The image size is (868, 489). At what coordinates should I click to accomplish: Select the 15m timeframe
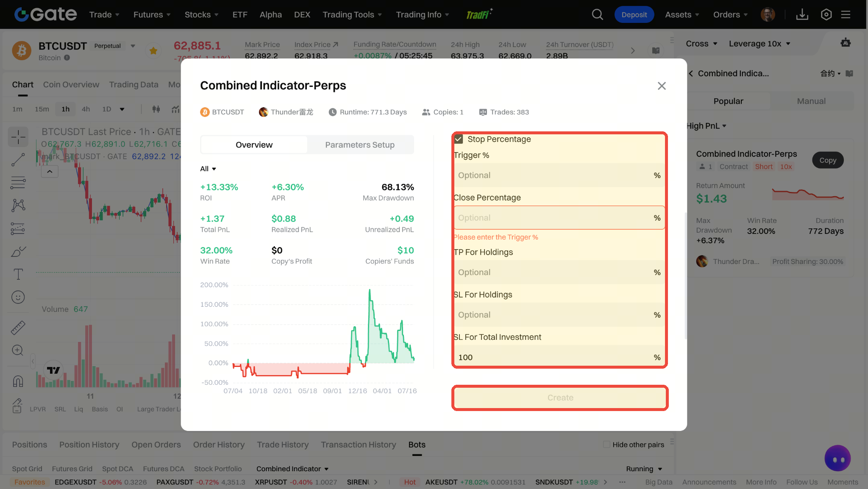pyautogui.click(x=42, y=109)
